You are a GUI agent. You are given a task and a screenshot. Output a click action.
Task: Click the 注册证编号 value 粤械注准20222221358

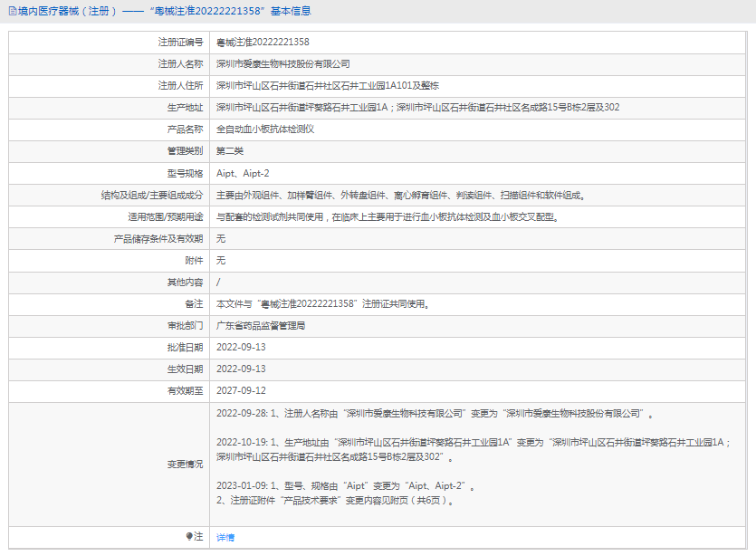[263, 43]
